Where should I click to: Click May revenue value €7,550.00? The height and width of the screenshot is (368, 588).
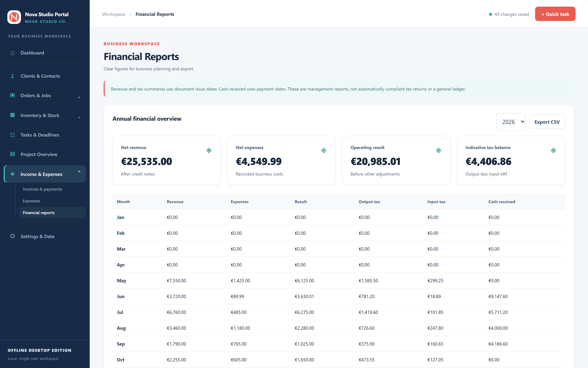point(176,280)
